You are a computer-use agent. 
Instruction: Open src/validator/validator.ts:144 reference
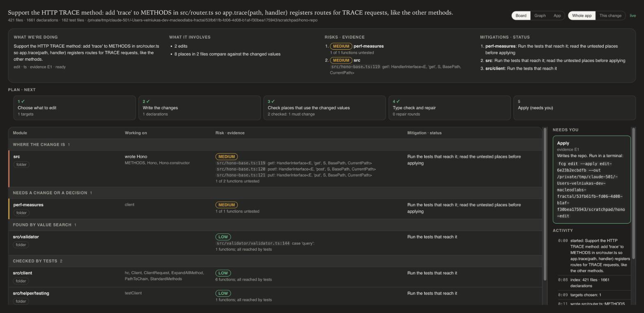coord(253,243)
